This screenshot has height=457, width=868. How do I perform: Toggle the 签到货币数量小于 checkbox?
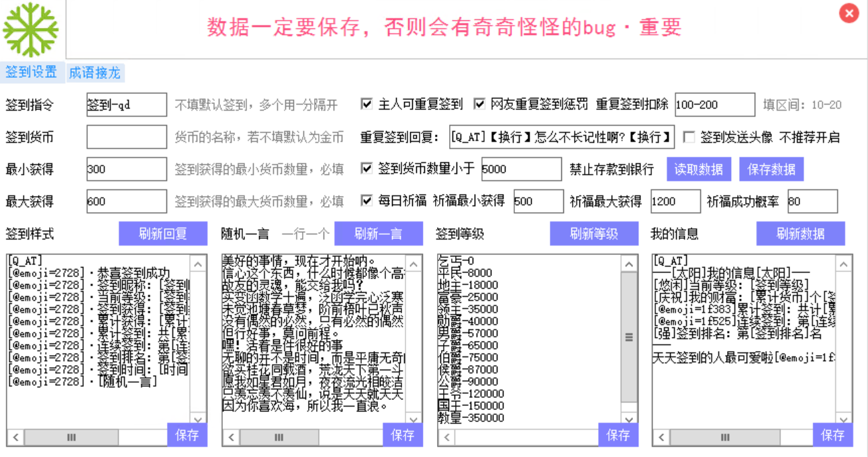pyautogui.click(x=367, y=168)
